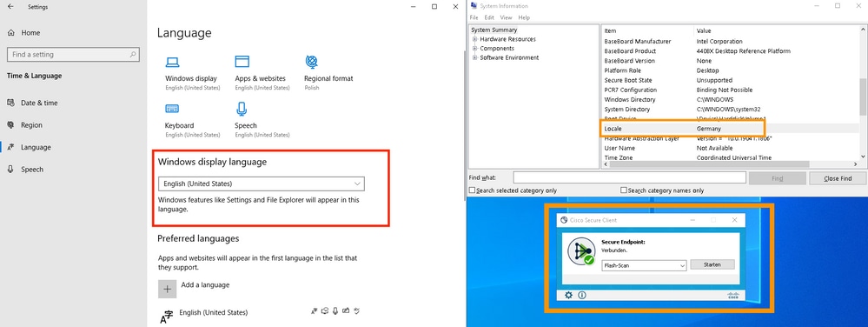Select the Locale row in System Information

pos(730,129)
